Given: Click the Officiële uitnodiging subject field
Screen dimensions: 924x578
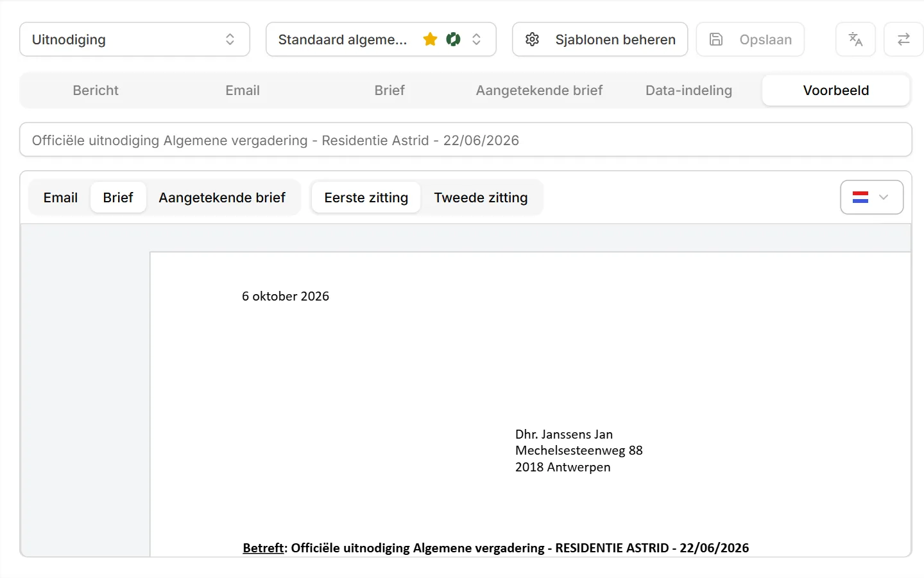Looking at the screenshot, I should click(466, 140).
